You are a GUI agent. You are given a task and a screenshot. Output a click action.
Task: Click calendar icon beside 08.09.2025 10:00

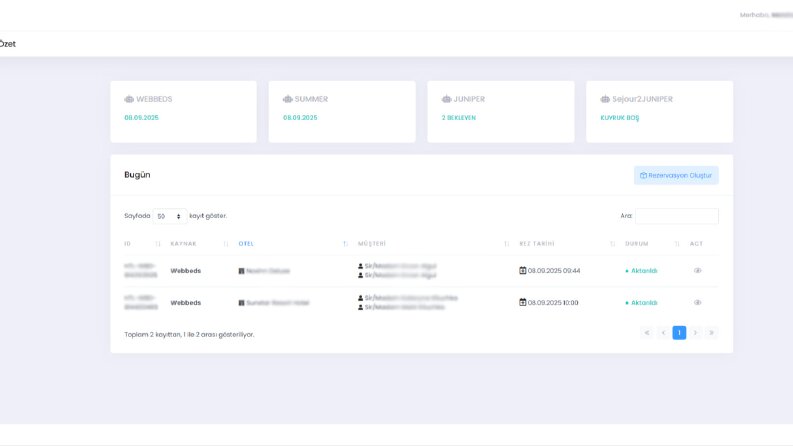[x=522, y=302]
